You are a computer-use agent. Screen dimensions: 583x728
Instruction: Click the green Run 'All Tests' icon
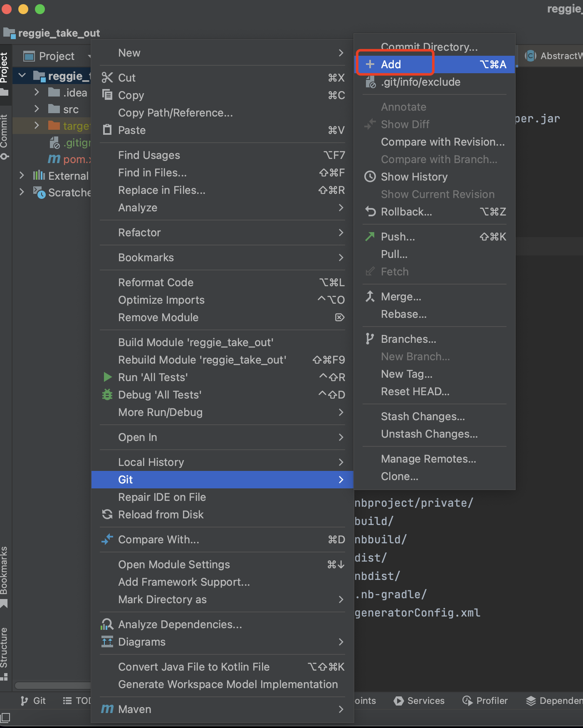point(107,377)
